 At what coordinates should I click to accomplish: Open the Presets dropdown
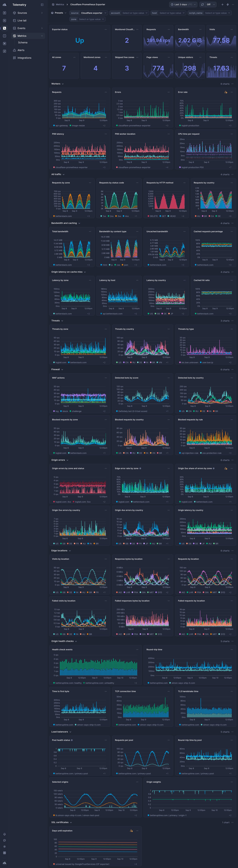click(x=59, y=13)
